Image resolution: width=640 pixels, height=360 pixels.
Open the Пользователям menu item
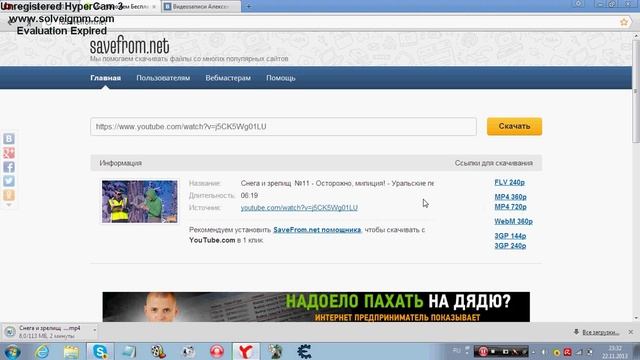163,78
